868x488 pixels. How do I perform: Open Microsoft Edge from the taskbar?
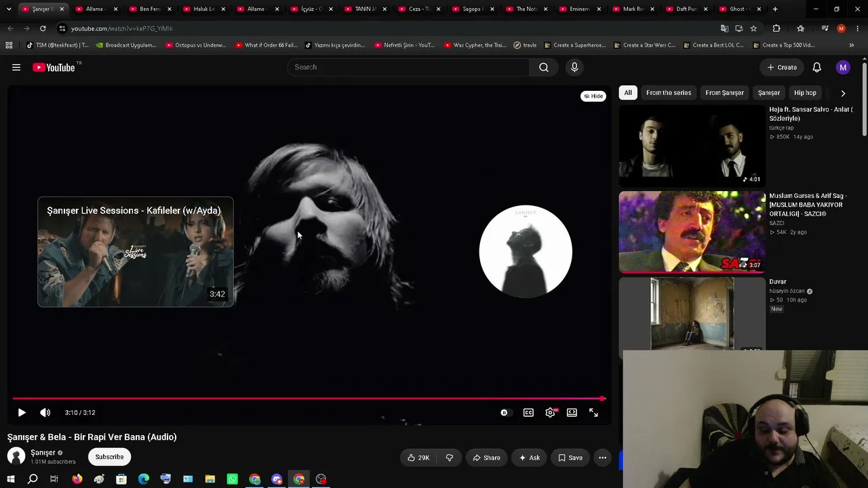[x=144, y=479]
